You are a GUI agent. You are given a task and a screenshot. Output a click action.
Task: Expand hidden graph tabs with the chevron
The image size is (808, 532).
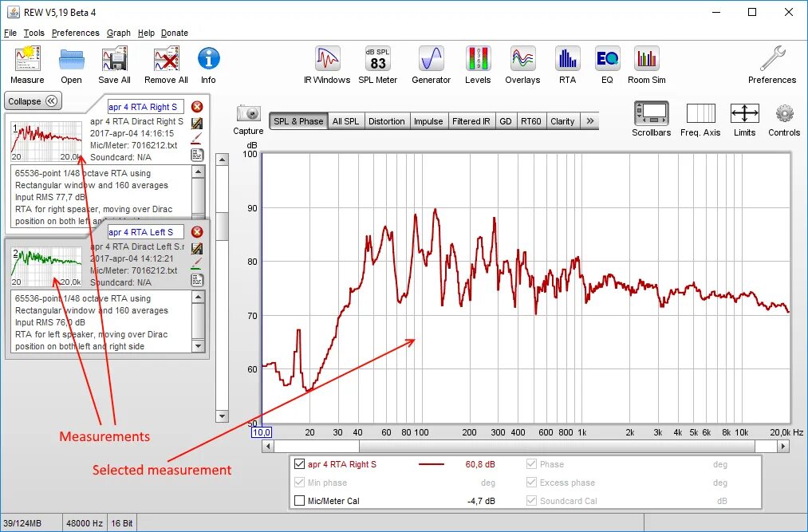point(589,120)
